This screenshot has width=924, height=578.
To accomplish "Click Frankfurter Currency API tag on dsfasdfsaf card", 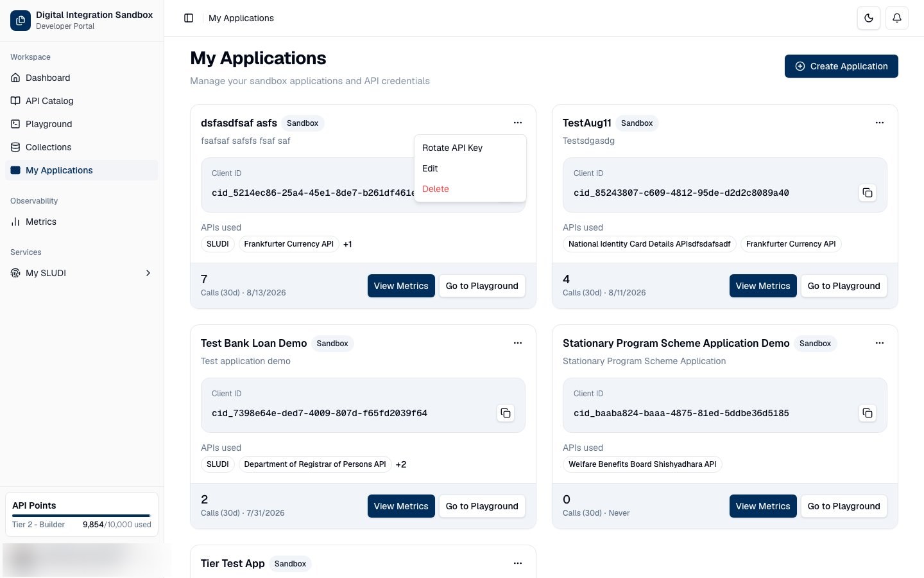I will click(x=289, y=244).
